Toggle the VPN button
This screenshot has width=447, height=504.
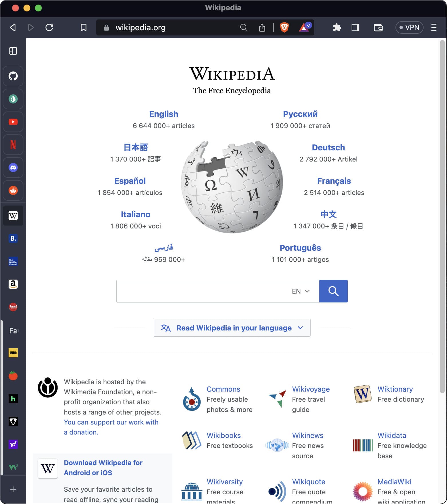tap(409, 27)
